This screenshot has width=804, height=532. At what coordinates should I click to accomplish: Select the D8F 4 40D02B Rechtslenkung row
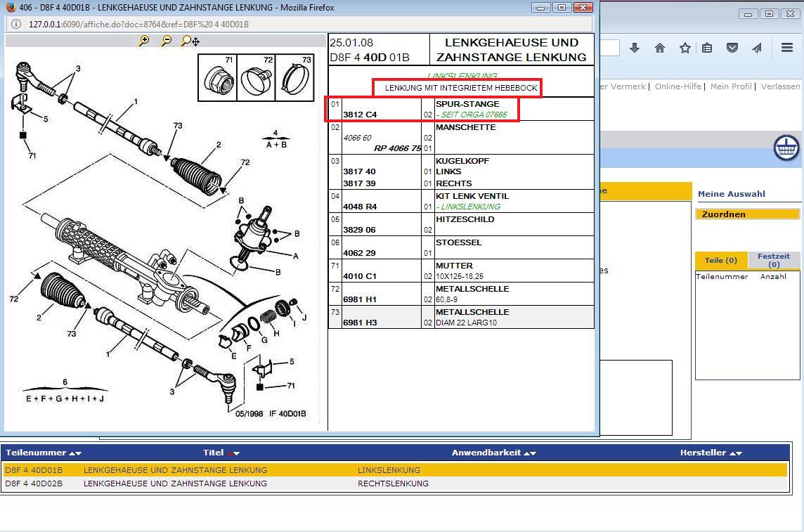point(394,484)
